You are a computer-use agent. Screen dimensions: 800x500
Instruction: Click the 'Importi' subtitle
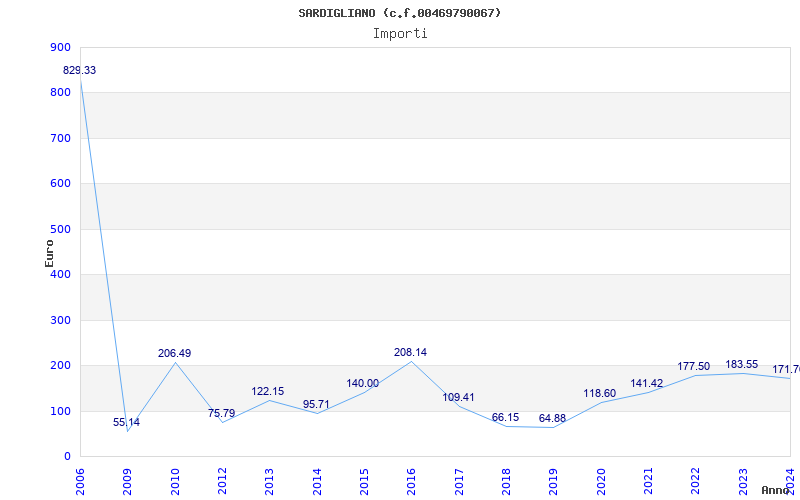click(x=400, y=34)
